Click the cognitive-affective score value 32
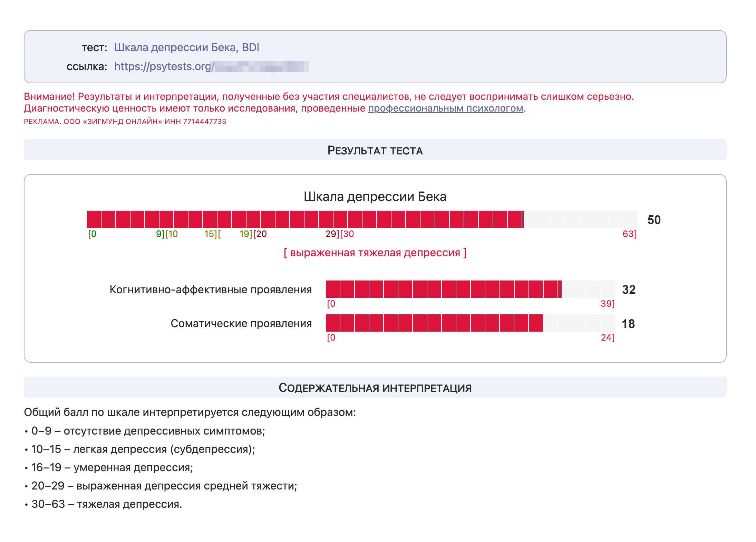Image resolution: width=756 pixels, height=542 pixels. pyautogui.click(x=629, y=290)
